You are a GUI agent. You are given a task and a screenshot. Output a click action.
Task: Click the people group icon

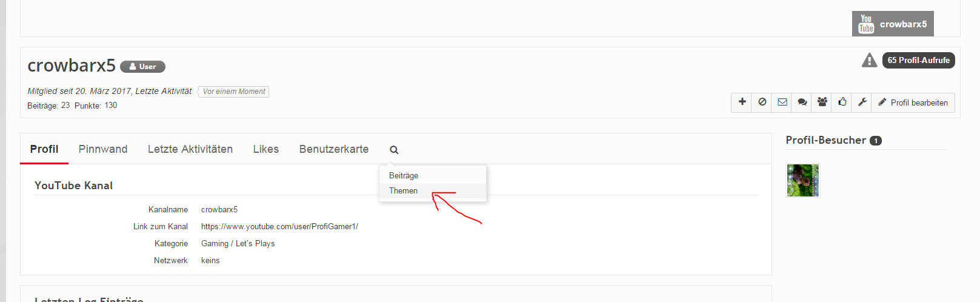click(x=822, y=102)
